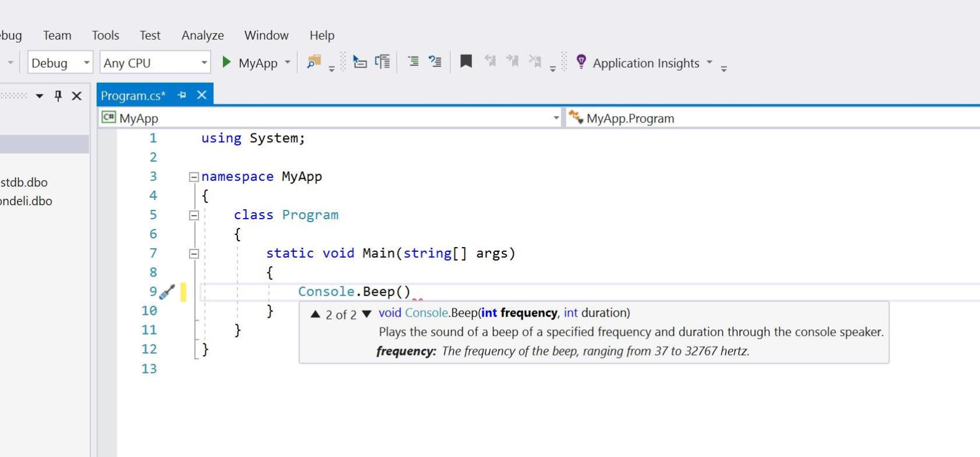Image resolution: width=980 pixels, height=457 pixels.
Task: Collapse the namespace MyApp code block
Action: tap(194, 177)
